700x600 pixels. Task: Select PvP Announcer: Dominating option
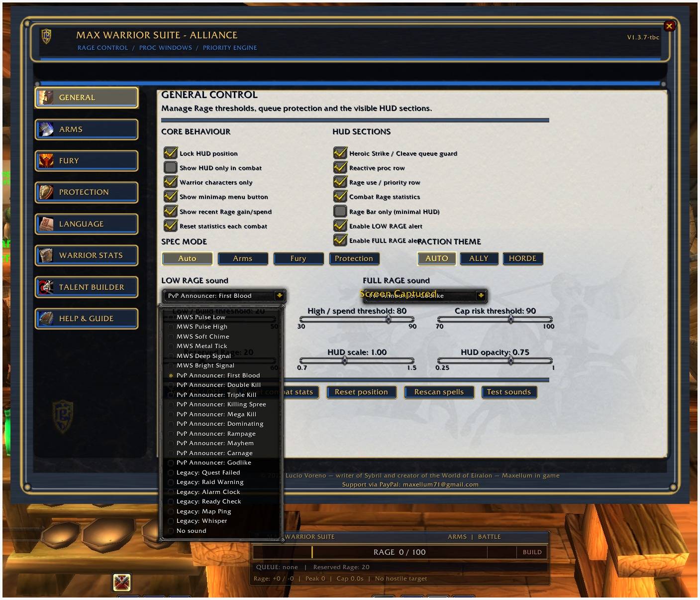tap(222, 424)
